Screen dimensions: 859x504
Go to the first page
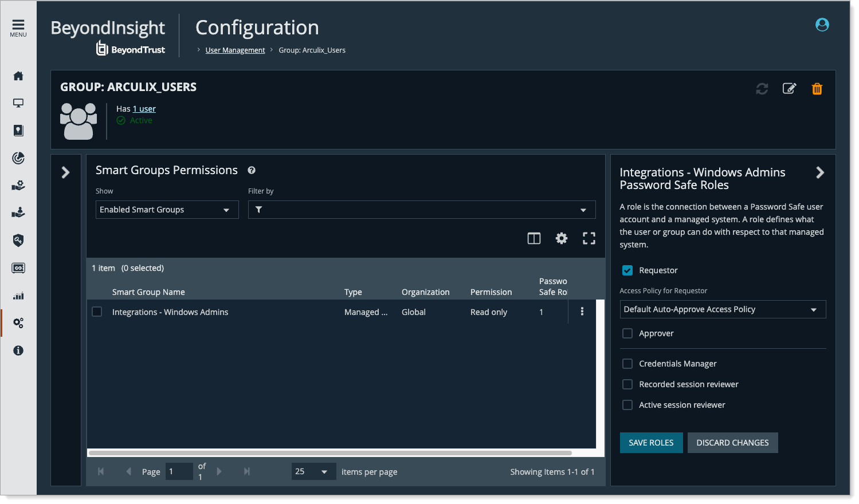(101, 471)
